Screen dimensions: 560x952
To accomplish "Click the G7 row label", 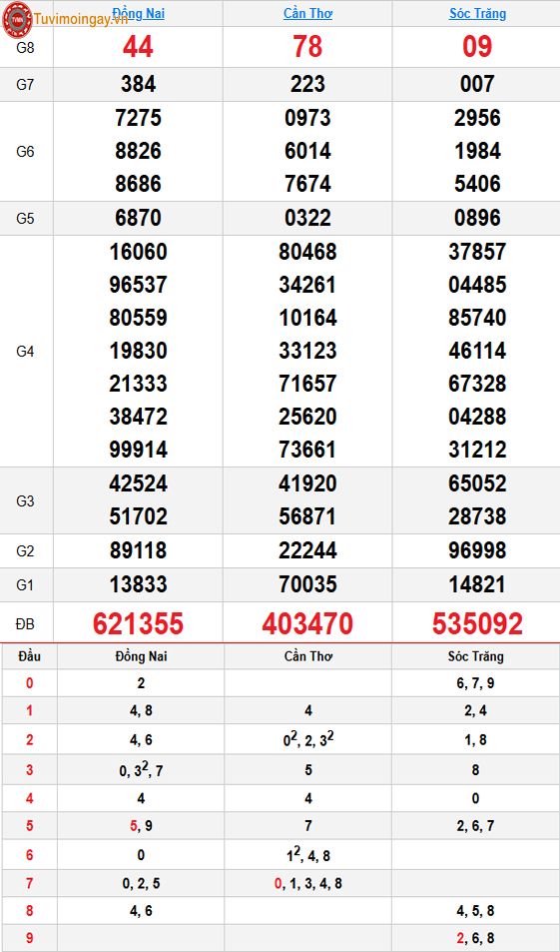I will pos(25,84).
